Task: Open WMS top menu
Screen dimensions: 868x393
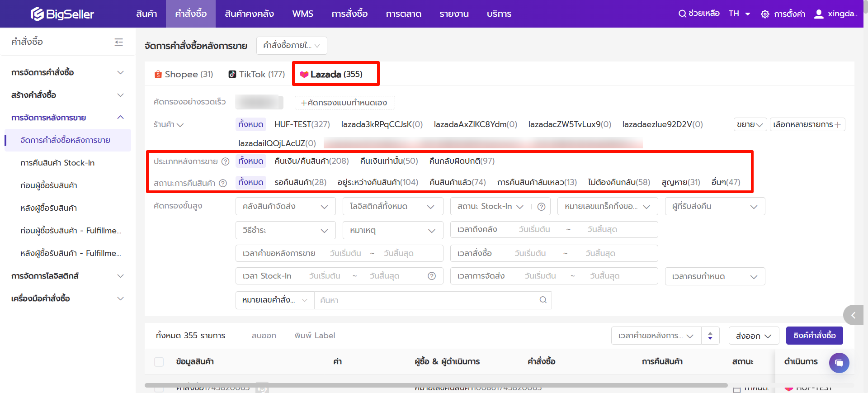Action: (x=303, y=14)
